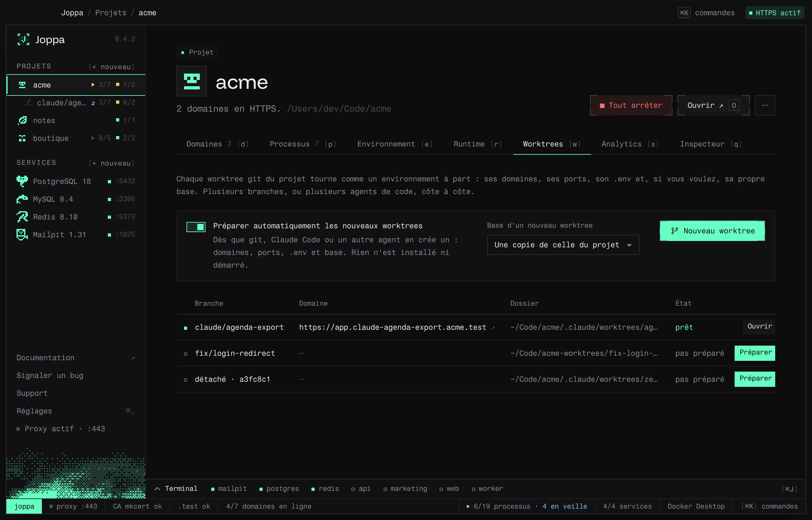Click the détaché a3fc8c1 row status square
This screenshot has height=520, width=812.
click(x=186, y=380)
